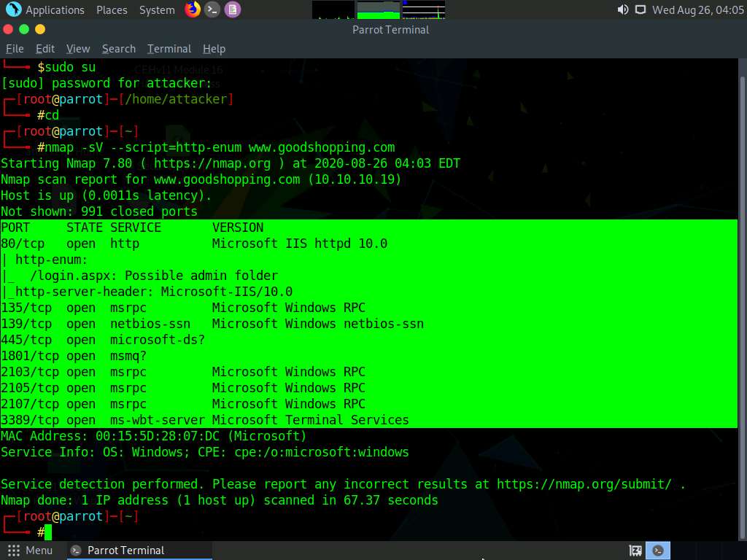The width and height of the screenshot is (747, 560).
Task: Open the System menu in top panel
Action: [x=157, y=9]
